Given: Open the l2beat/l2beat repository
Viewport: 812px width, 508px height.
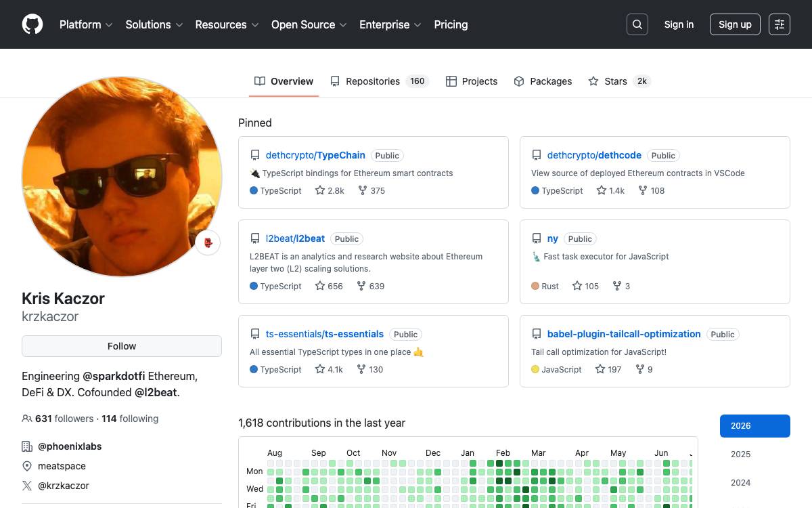Looking at the screenshot, I should pyautogui.click(x=295, y=238).
